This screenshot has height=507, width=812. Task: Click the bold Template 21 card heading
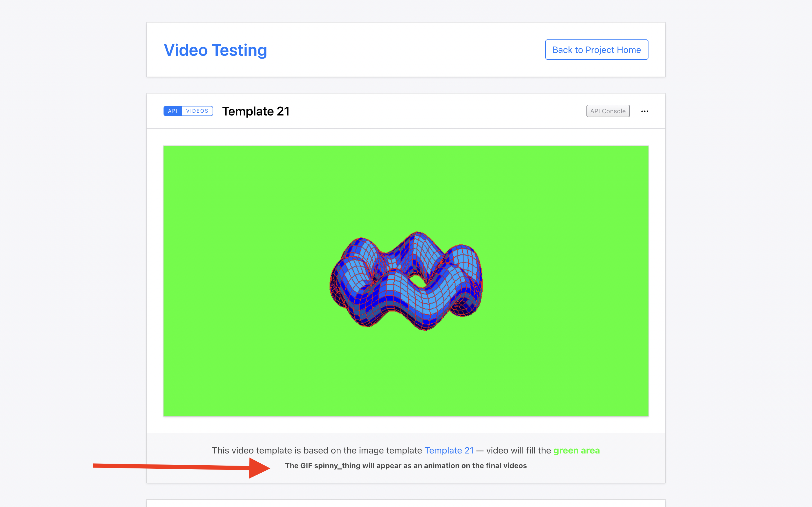tap(256, 111)
